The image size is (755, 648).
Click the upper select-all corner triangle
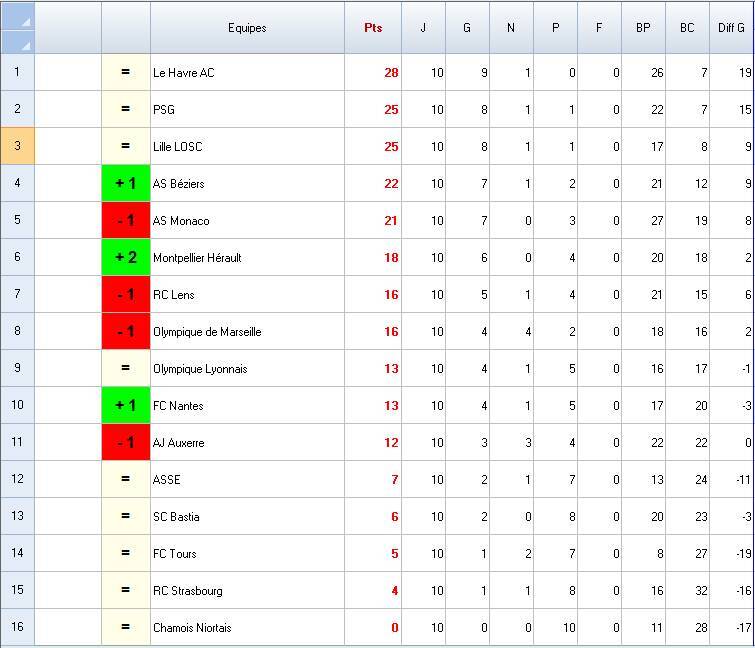point(18,16)
